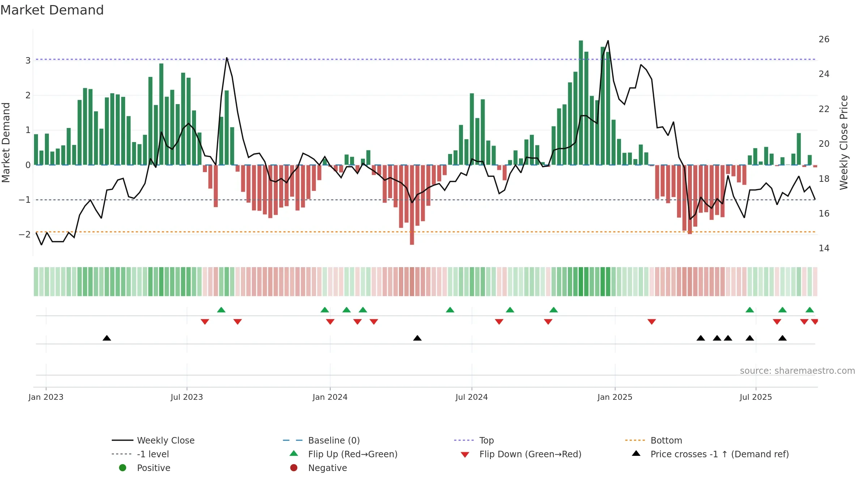
Task: Click the Jul 2025 axis label
Action: 756,397
